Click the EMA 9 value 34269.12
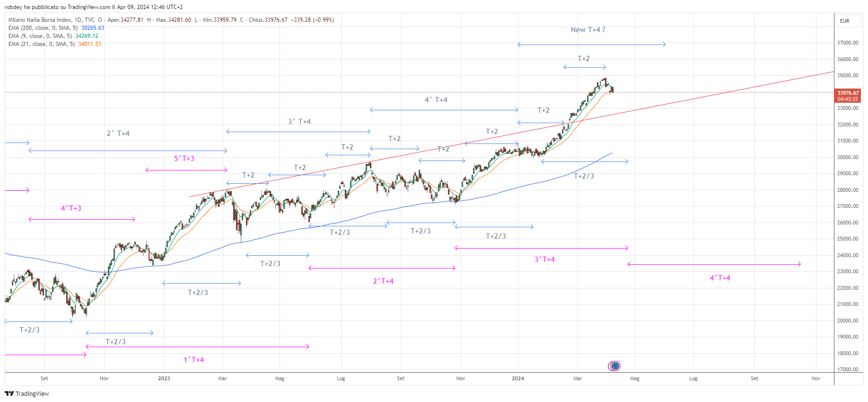This screenshot has height=402, width=868. 87,36
